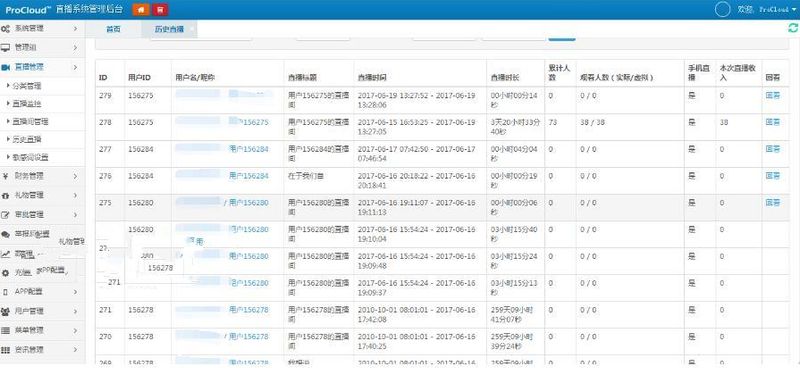Click the 回看 link in row 277
The width and height of the screenshot is (800, 383).
coord(772,149)
